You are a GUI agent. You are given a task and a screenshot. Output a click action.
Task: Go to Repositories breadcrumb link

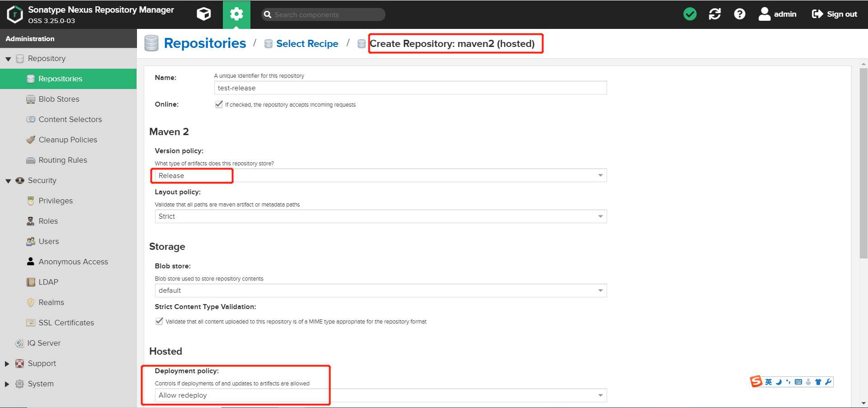(205, 43)
